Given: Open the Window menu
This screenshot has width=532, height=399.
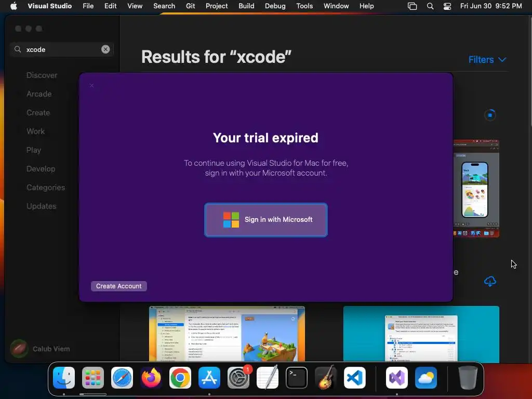Looking at the screenshot, I should point(336,6).
